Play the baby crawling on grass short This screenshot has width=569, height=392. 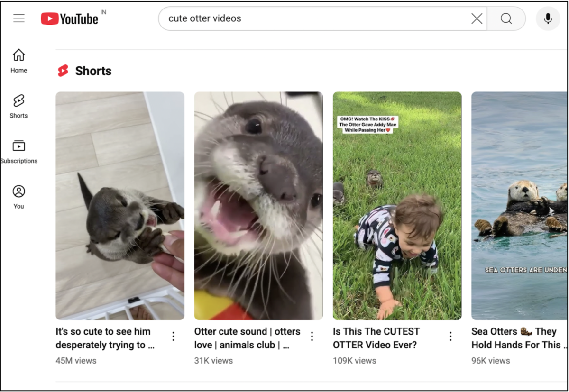coord(397,206)
